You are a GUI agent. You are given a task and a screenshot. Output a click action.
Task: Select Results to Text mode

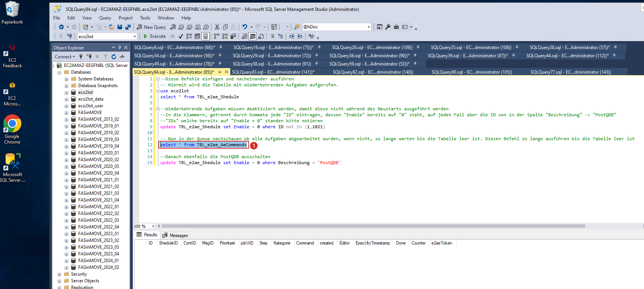coord(244,36)
